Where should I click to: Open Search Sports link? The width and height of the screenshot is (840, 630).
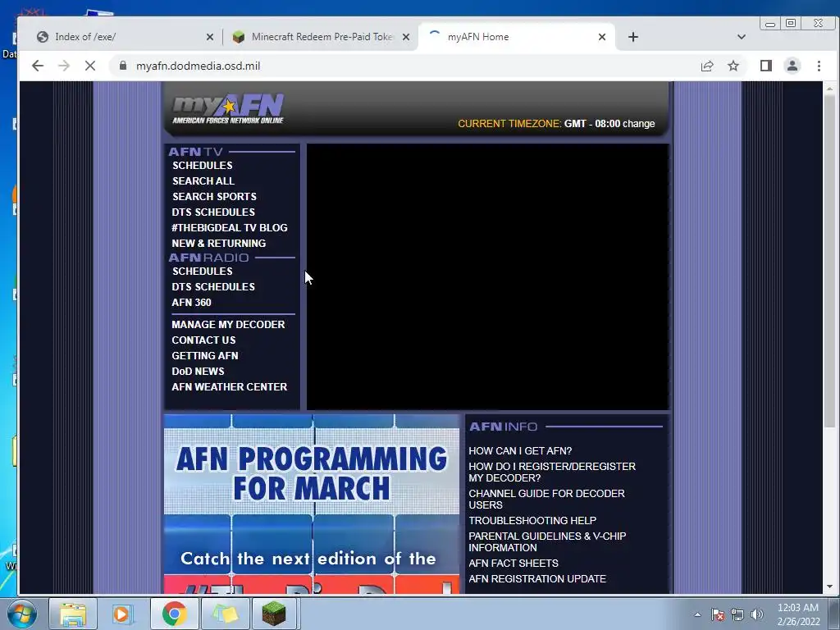tap(214, 197)
